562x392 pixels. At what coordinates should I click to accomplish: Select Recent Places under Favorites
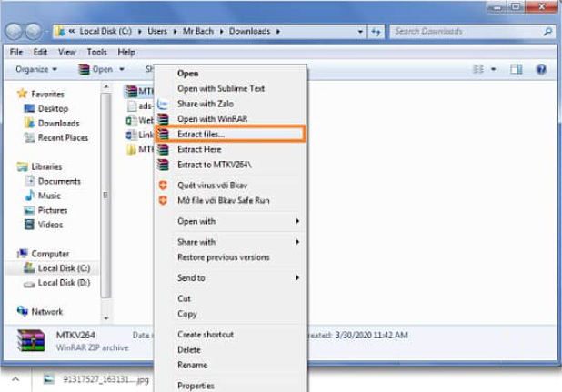point(63,137)
